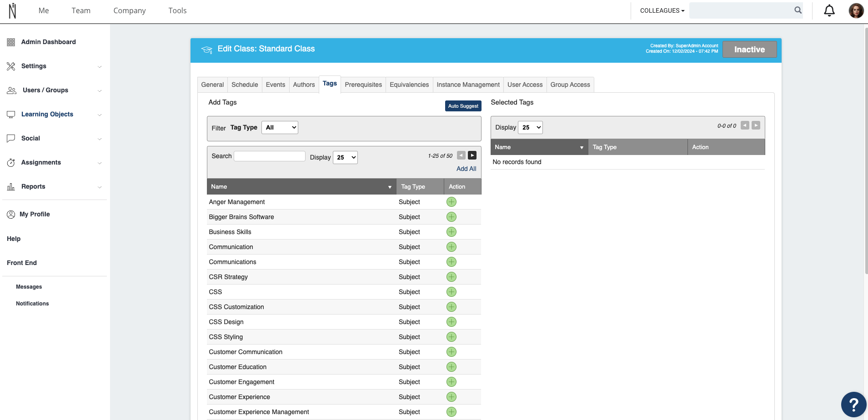Add the Bigger Brains Software tag
This screenshot has width=868, height=420.
point(452,217)
